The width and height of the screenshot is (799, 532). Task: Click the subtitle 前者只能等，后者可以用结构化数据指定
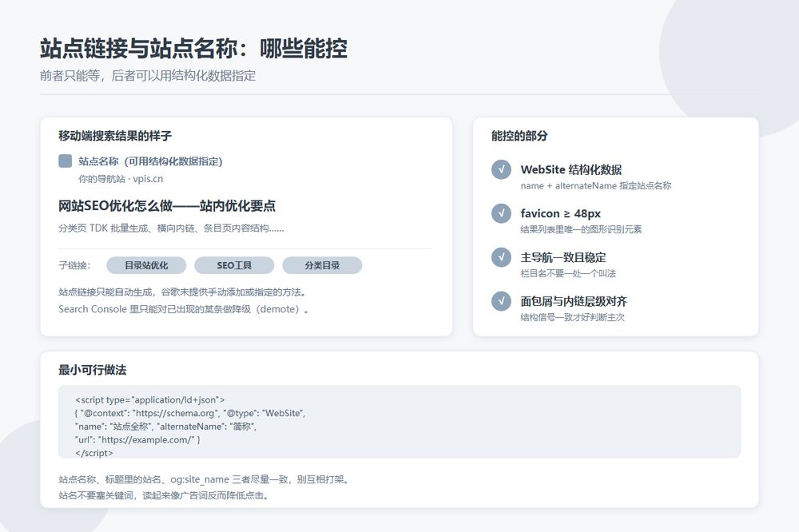[x=148, y=76]
